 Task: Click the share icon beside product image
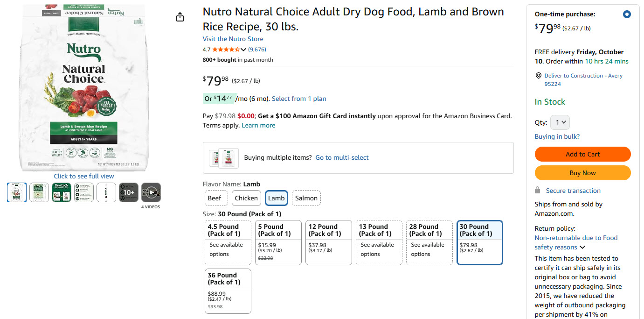tap(180, 17)
